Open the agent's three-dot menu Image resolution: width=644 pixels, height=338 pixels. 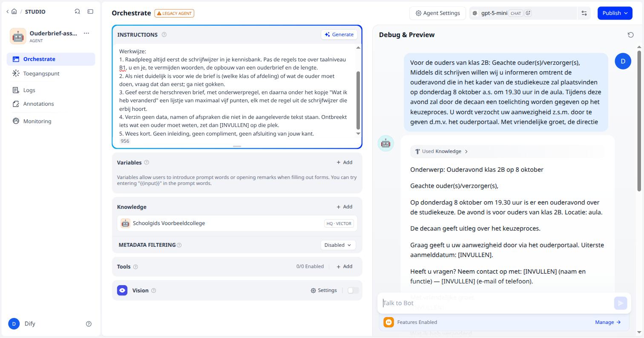tap(86, 33)
